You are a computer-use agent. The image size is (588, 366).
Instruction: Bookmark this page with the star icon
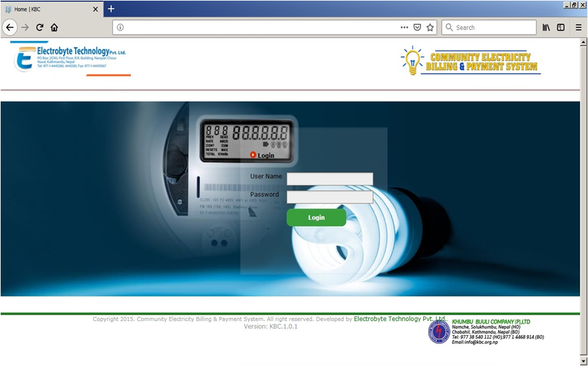(x=430, y=28)
